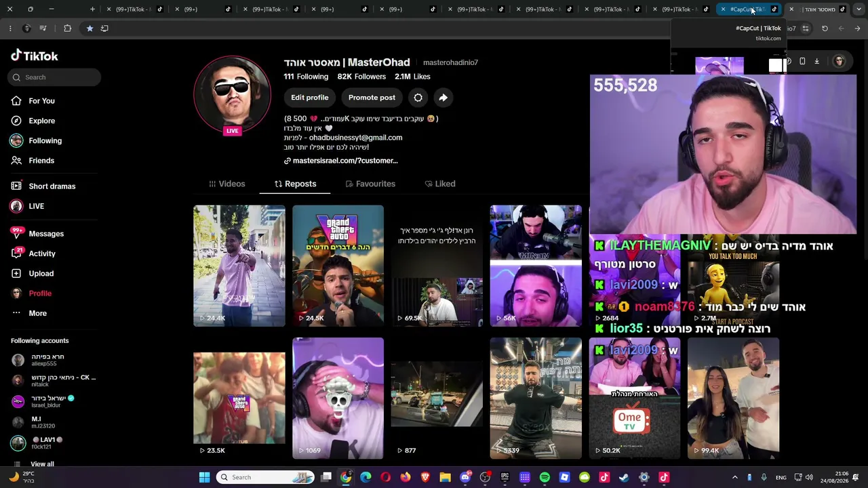The image size is (868, 488).
Task: Open the Grand Theft Auto video with 24.5K views
Action: [338, 266]
